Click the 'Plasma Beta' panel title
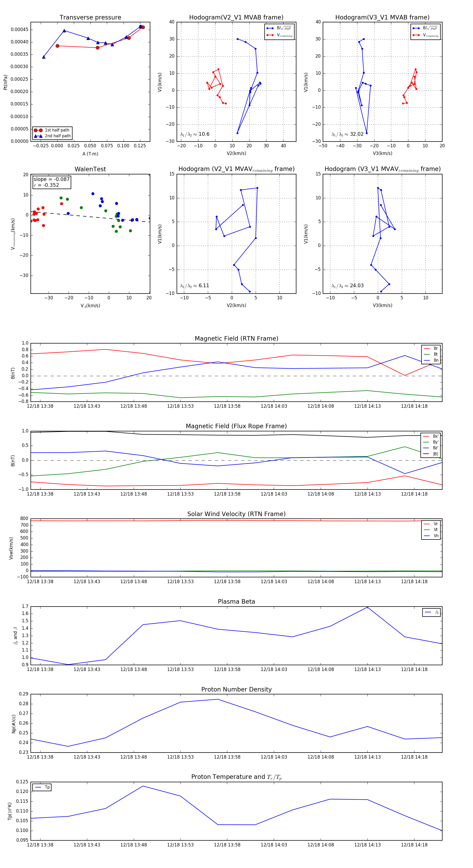Image resolution: width=473 pixels, height=868 pixels. point(236,602)
